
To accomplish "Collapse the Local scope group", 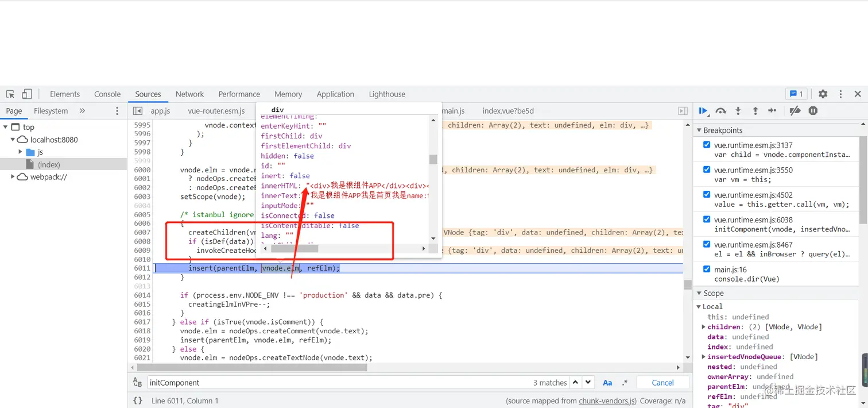I will 699,307.
